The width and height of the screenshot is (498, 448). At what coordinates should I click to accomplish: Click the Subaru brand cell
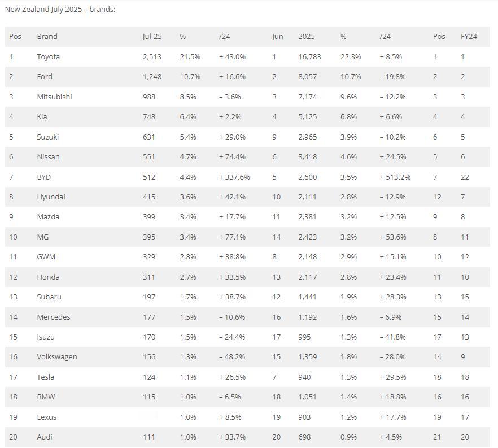[49, 297]
